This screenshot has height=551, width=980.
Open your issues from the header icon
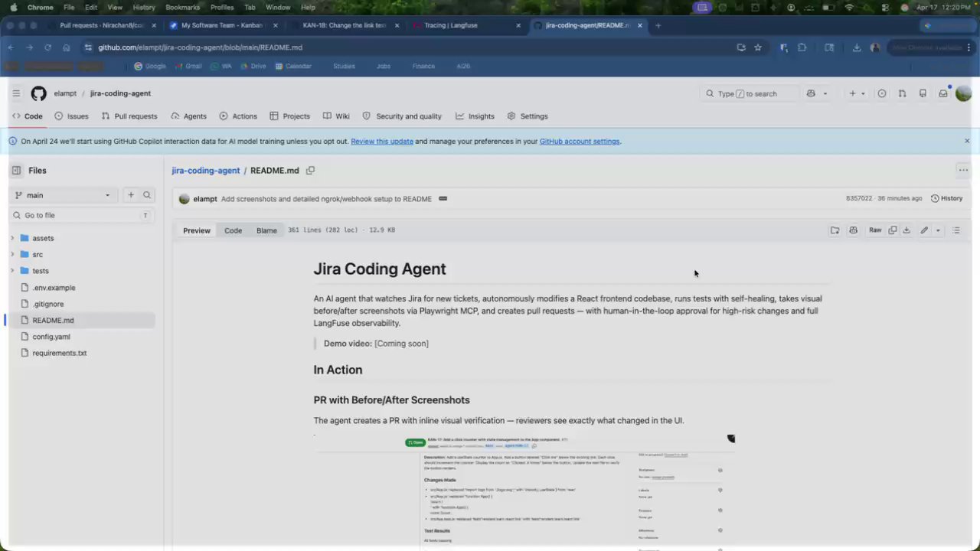click(882, 93)
